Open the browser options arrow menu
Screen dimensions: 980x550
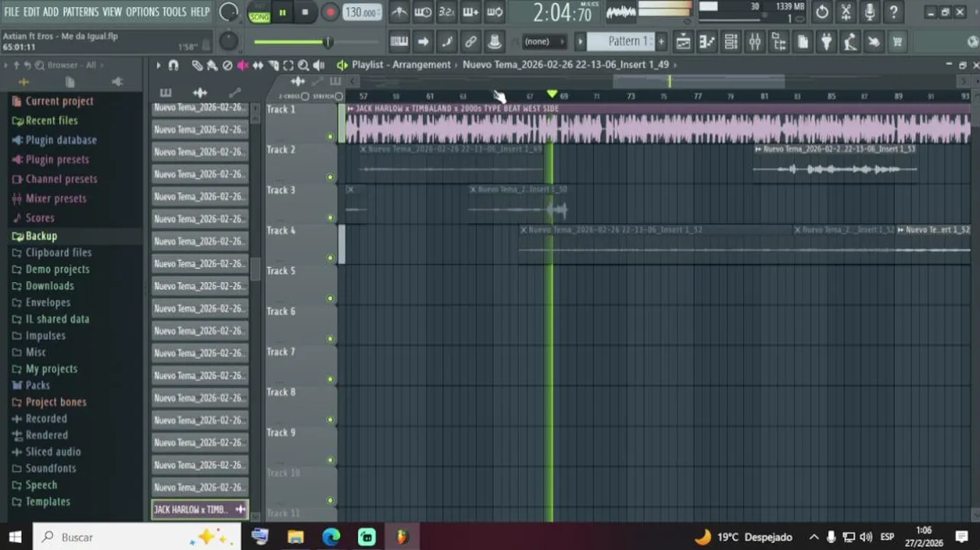pos(6,66)
